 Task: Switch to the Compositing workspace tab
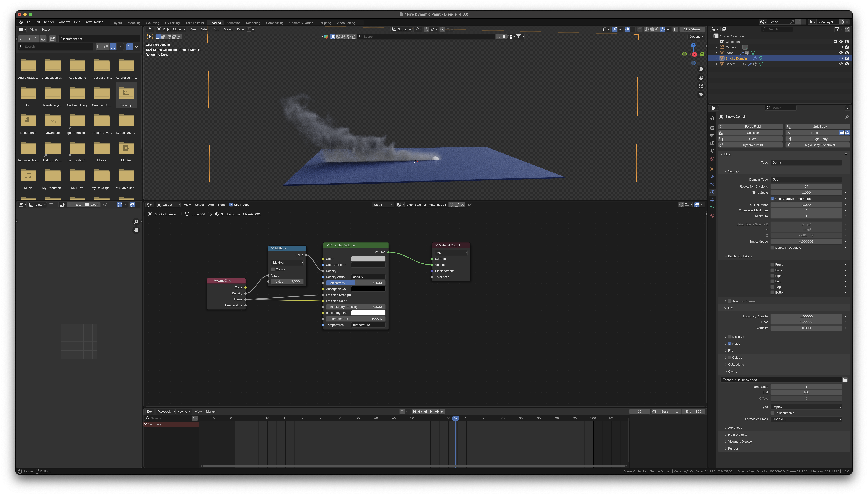[x=275, y=23]
